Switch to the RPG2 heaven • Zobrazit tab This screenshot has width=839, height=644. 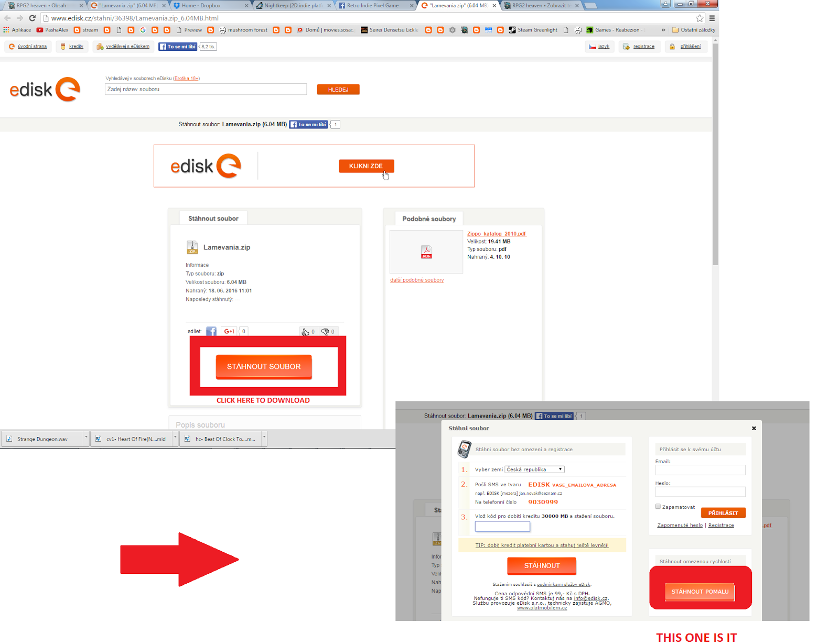(x=540, y=6)
